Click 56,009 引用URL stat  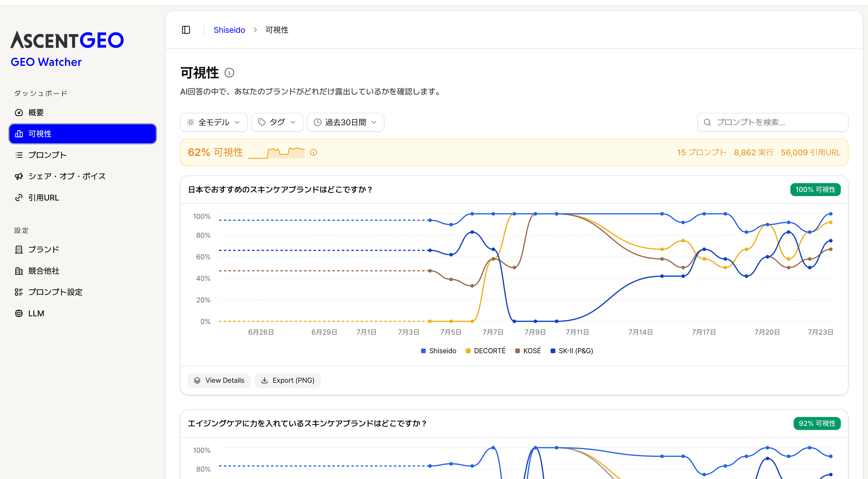pyautogui.click(x=810, y=153)
